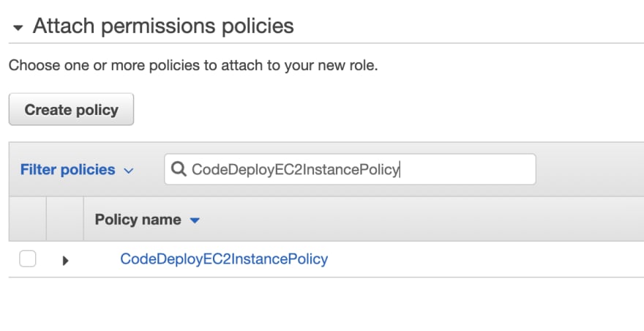Click the magnifier icon in search box
Image resolution: width=644 pixels, height=331 pixels.
tap(179, 169)
